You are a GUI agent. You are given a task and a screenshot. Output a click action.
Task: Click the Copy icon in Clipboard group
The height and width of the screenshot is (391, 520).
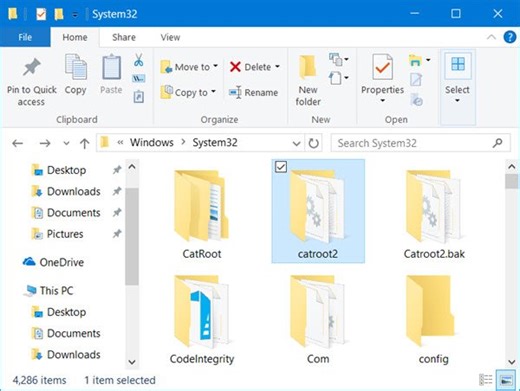pos(76,67)
